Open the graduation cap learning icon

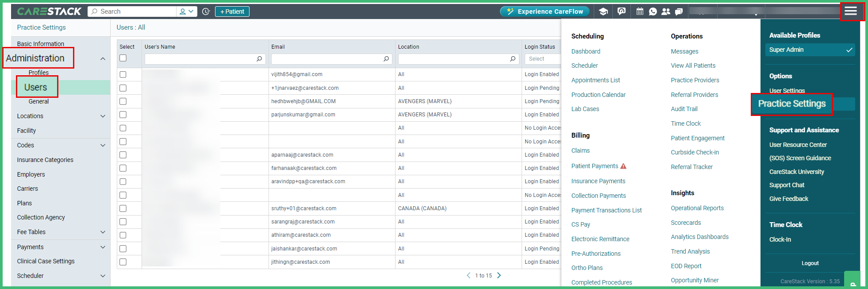[x=603, y=12]
